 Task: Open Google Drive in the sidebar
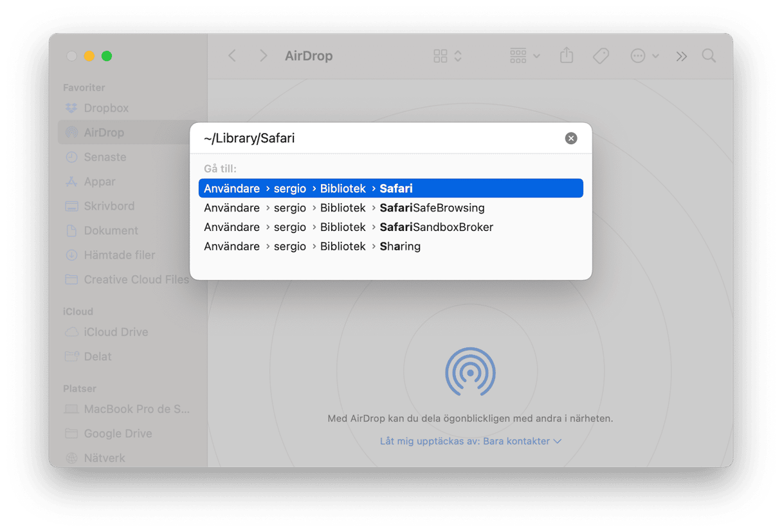[x=109, y=434]
